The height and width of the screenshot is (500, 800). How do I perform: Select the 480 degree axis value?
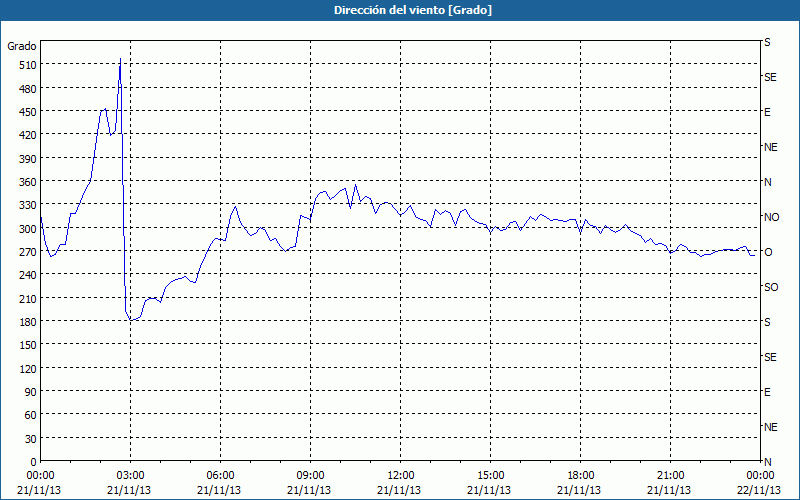click(x=28, y=89)
